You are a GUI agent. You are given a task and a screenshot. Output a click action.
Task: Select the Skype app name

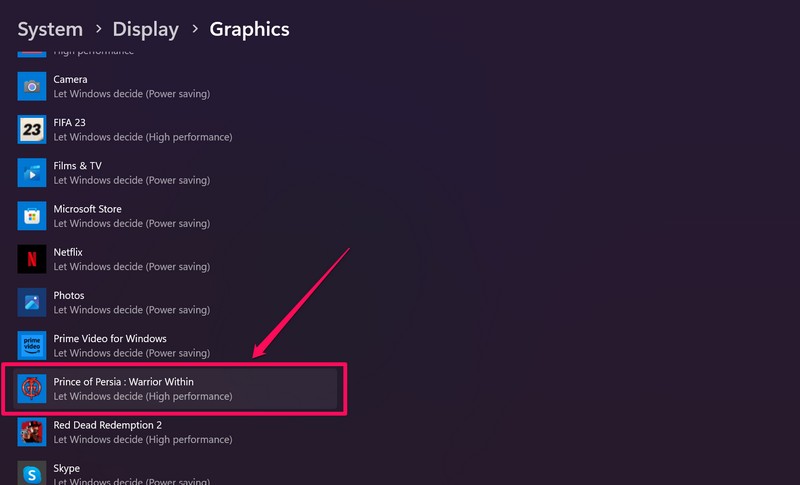pyautogui.click(x=66, y=468)
